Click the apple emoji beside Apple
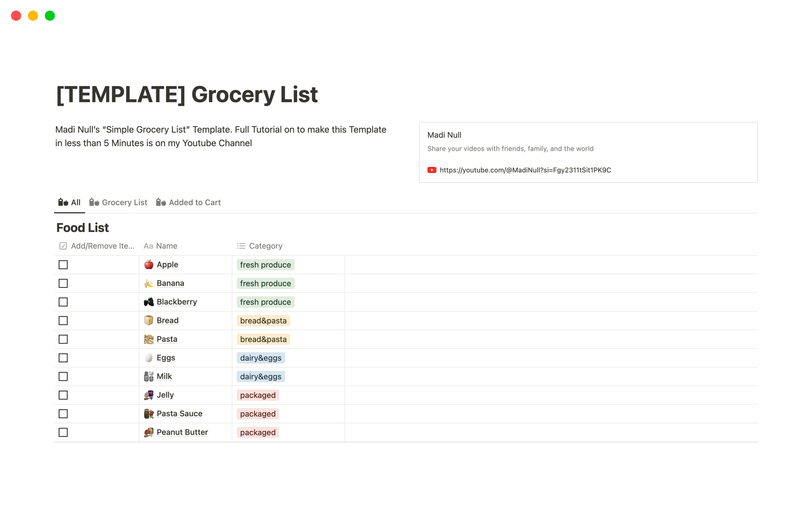 149,265
